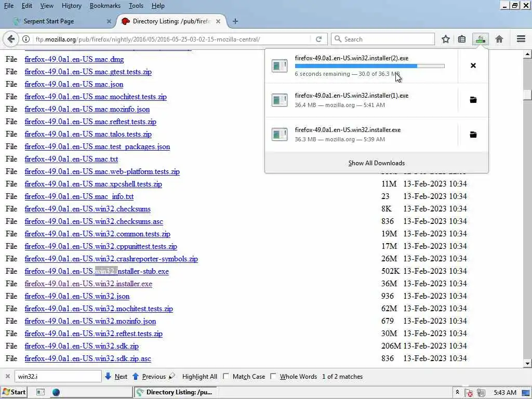The image size is (532, 399).
Task: Click the search magnifier icon
Action: pyautogui.click(x=338, y=39)
